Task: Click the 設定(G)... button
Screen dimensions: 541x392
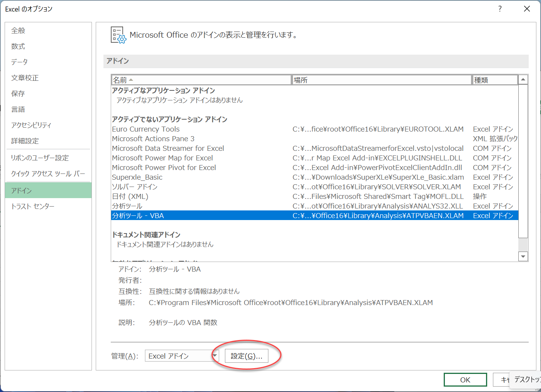Action: point(246,356)
